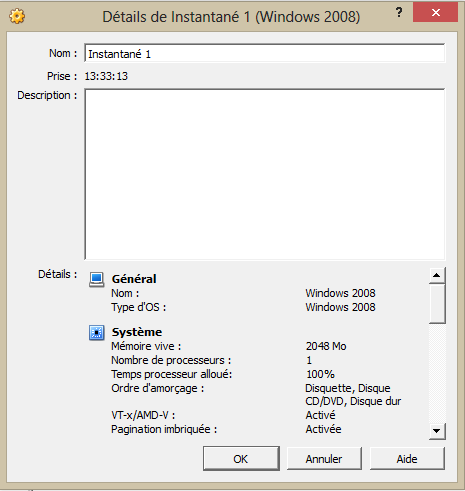Click the Système chip icon
Image resolution: width=465 pixels, height=491 pixels.
pos(97,332)
